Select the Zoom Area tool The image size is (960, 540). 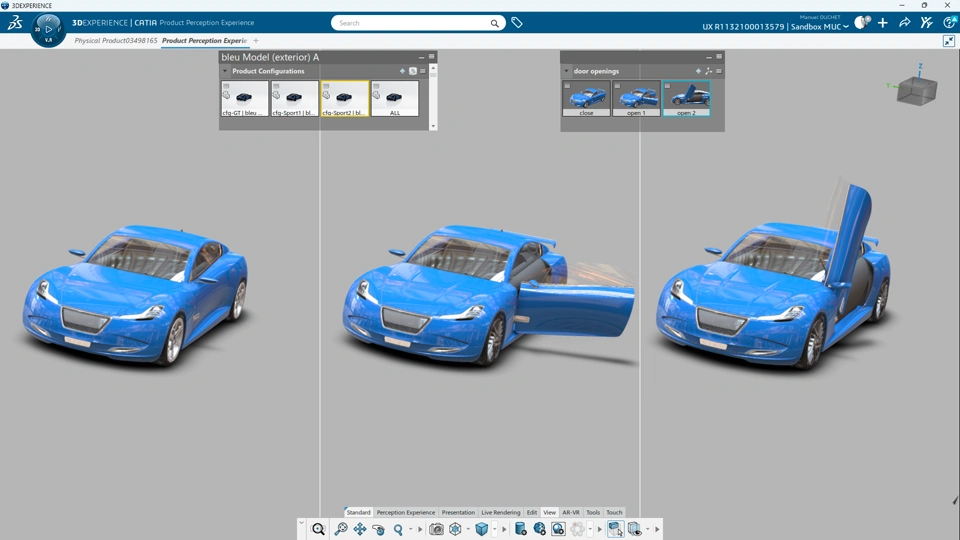(x=341, y=529)
